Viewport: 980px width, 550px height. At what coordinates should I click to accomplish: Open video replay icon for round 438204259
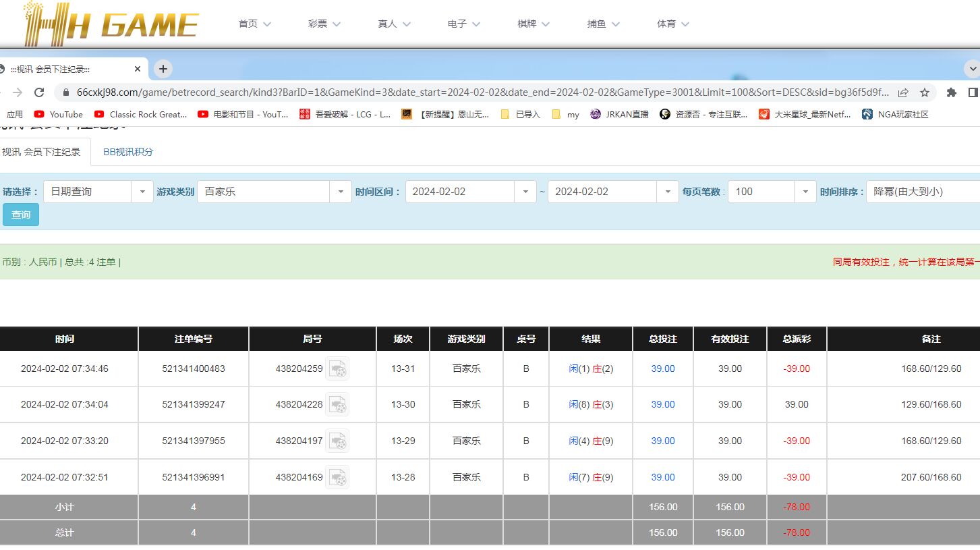coord(337,368)
